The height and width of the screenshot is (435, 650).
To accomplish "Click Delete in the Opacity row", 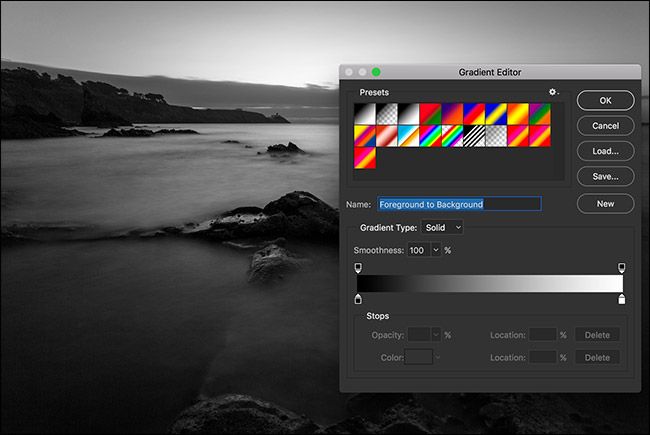I will (x=597, y=335).
